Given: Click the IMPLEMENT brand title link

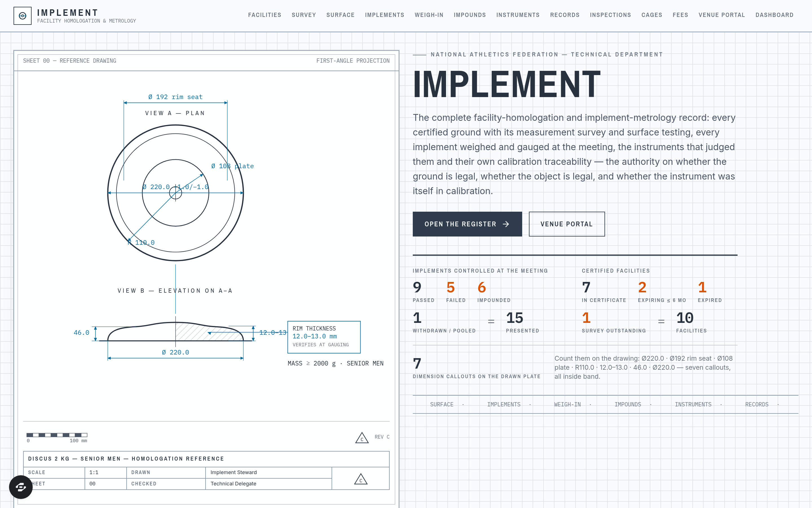Looking at the screenshot, I should pyautogui.click(x=67, y=13).
